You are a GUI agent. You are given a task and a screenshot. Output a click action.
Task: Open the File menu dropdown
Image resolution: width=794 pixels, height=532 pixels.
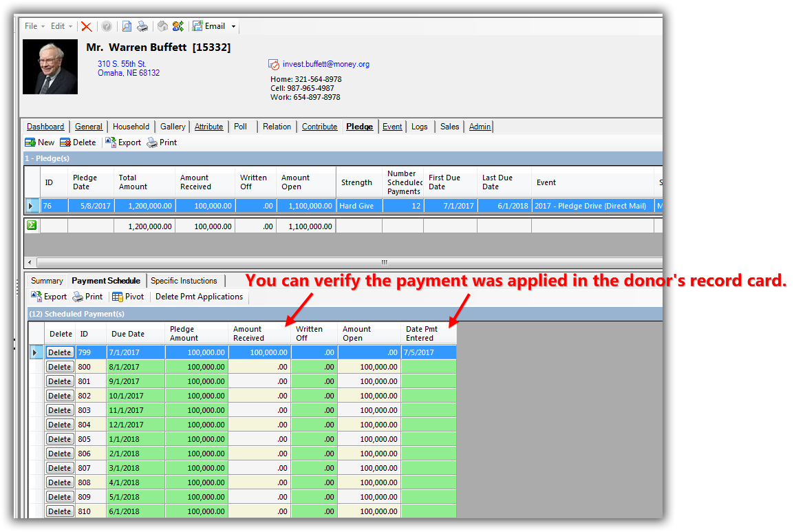pos(34,26)
